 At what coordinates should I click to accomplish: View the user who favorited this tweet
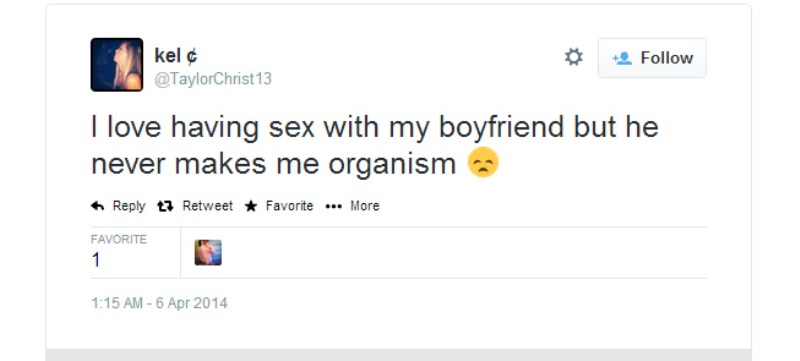(208, 252)
